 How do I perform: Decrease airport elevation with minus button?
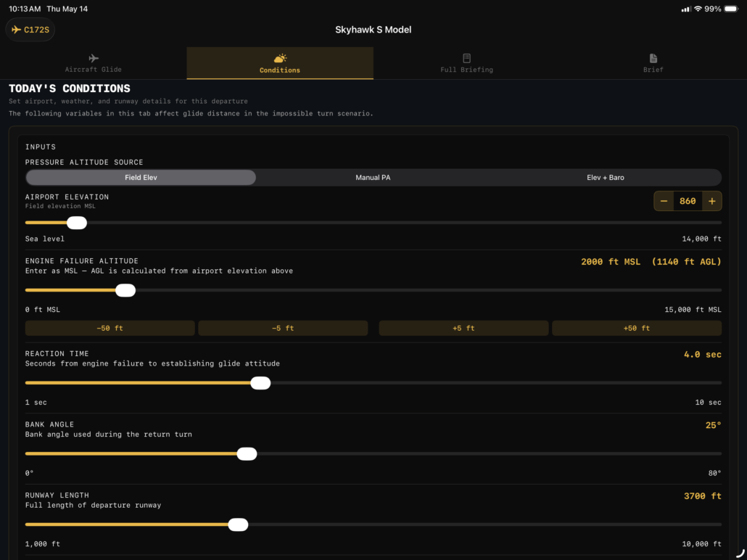tap(664, 201)
